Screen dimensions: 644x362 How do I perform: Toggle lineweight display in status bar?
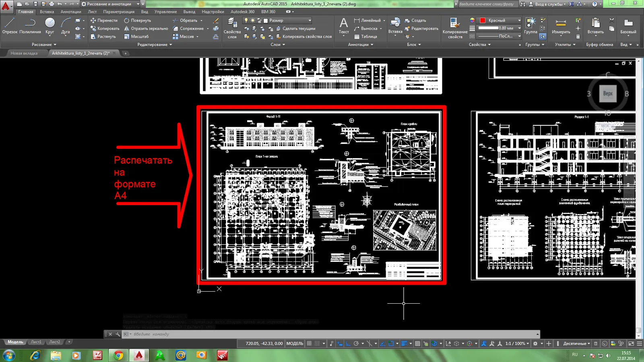point(405,343)
